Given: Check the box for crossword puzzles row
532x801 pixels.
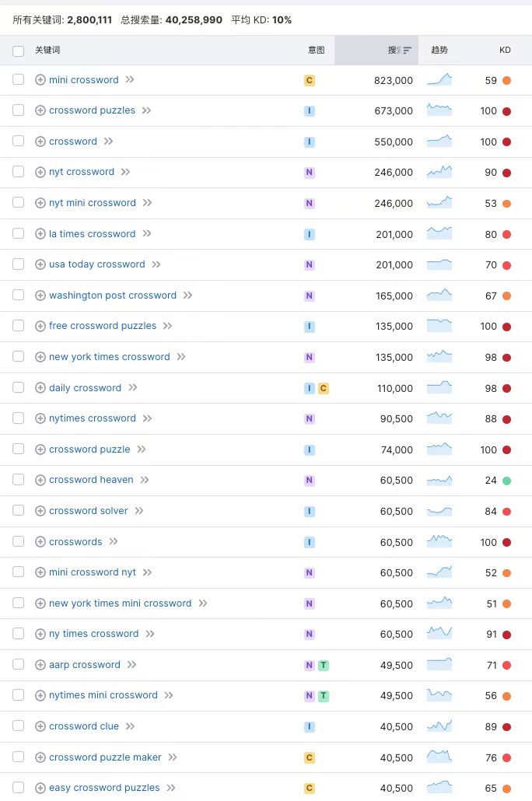Looking at the screenshot, I should [19, 110].
